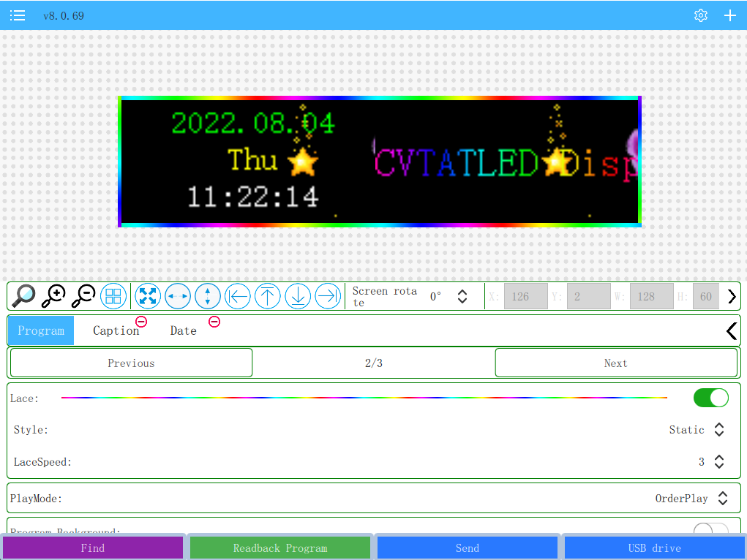
Task: Click the W width field
Action: (652, 296)
